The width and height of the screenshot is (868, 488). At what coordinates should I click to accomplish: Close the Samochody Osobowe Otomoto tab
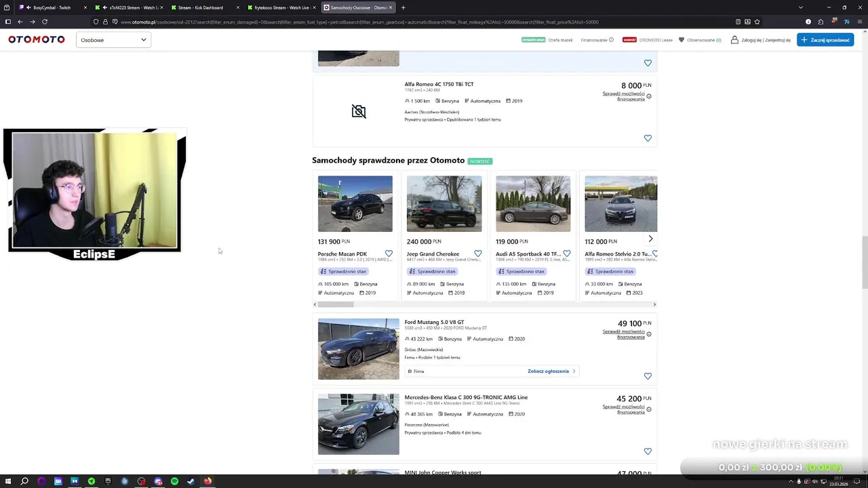[x=391, y=7]
